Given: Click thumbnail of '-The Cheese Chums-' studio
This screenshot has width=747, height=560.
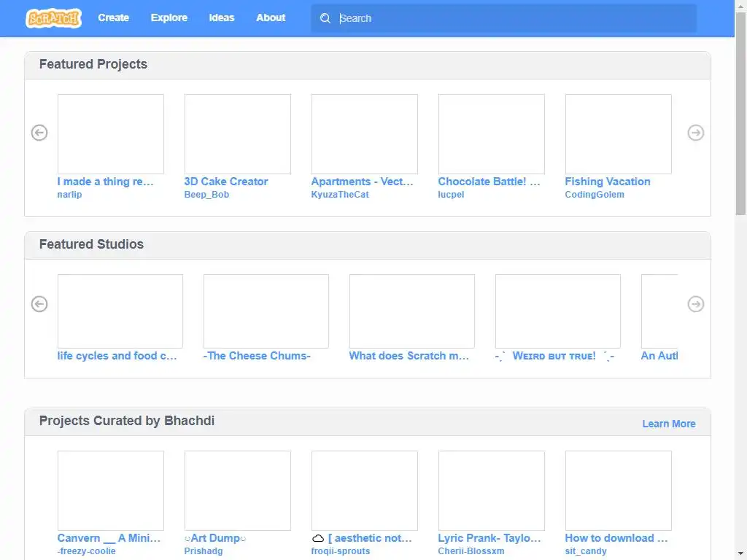Looking at the screenshot, I should (x=266, y=311).
